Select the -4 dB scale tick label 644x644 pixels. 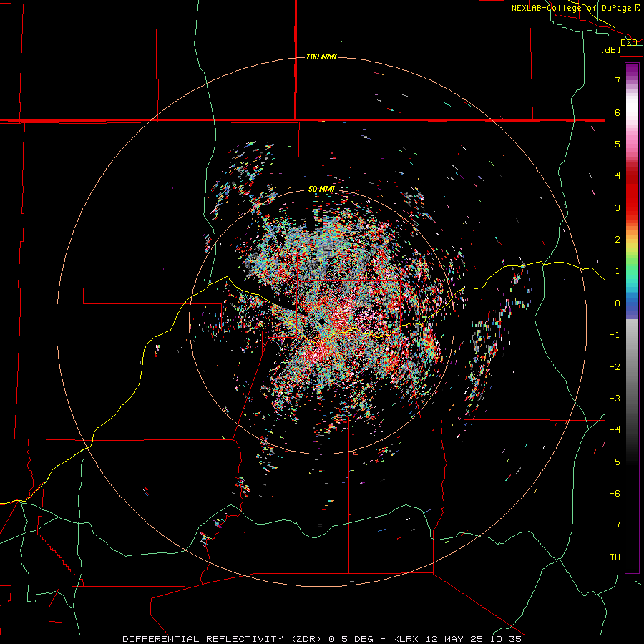(x=615, y=430)
